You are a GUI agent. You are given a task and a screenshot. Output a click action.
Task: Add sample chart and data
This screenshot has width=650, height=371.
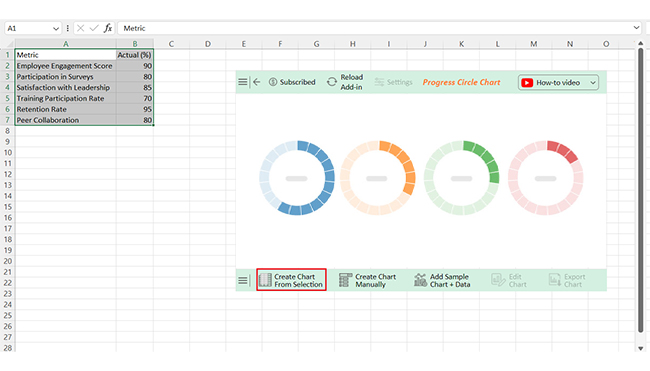click(442, 280)
